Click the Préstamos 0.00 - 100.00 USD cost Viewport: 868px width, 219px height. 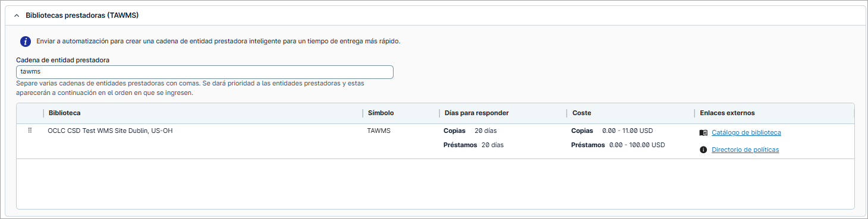[618, 145]
